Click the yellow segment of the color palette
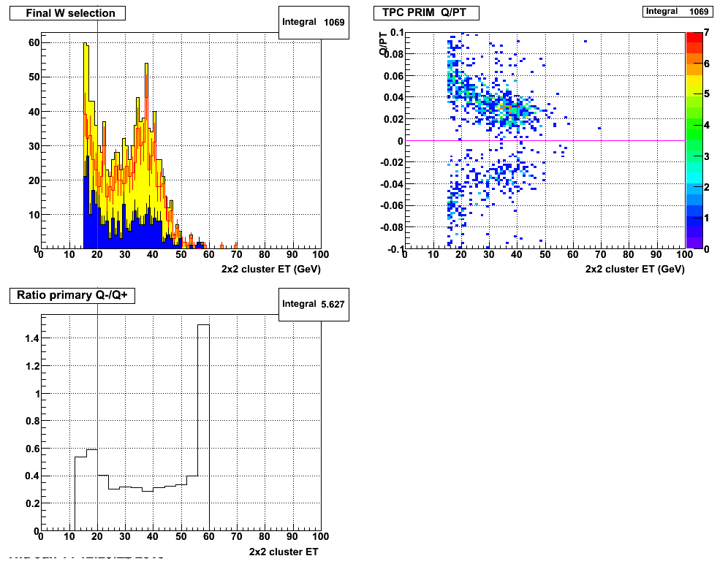This screenshot has width=728, height=564. [694, 80]
